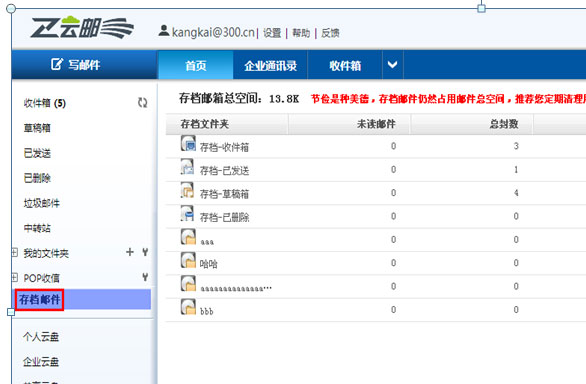Switch to the 企业通讯录 tab
Screen dimensions: 586x384
tap(270, 65)
